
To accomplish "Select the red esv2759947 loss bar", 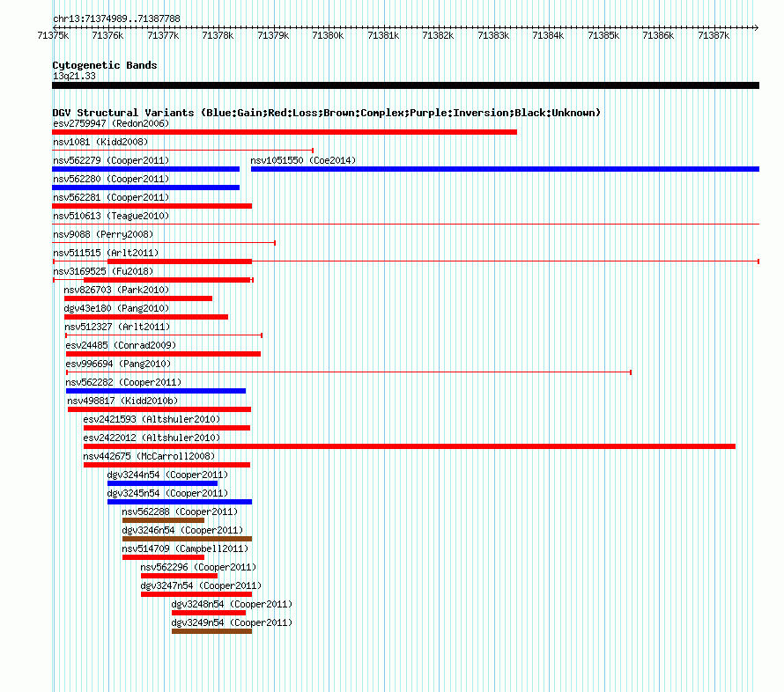I will point(285,132).
